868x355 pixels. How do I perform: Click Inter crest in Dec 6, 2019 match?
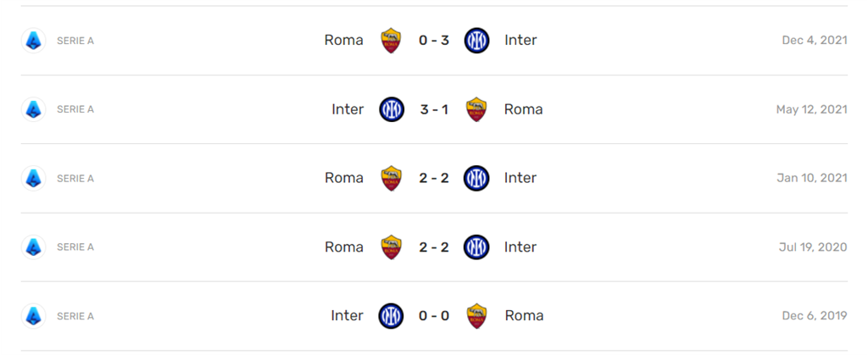click(x=391, y=315)
